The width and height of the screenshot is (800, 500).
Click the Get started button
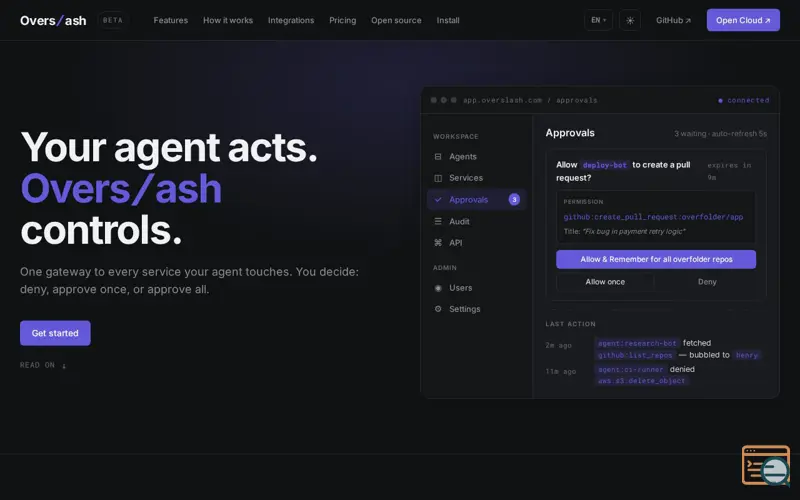pos(55,333)
